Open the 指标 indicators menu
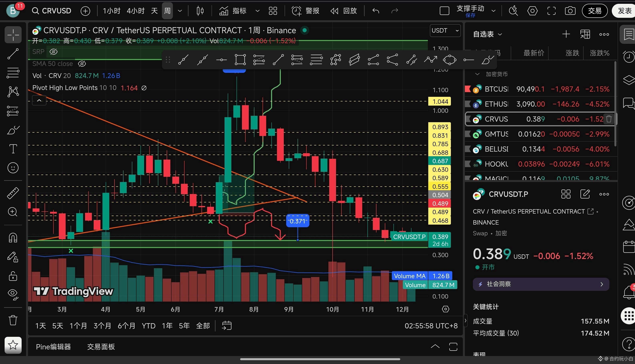This screenshot has width=635, height=364. click(x=233, y=11)
